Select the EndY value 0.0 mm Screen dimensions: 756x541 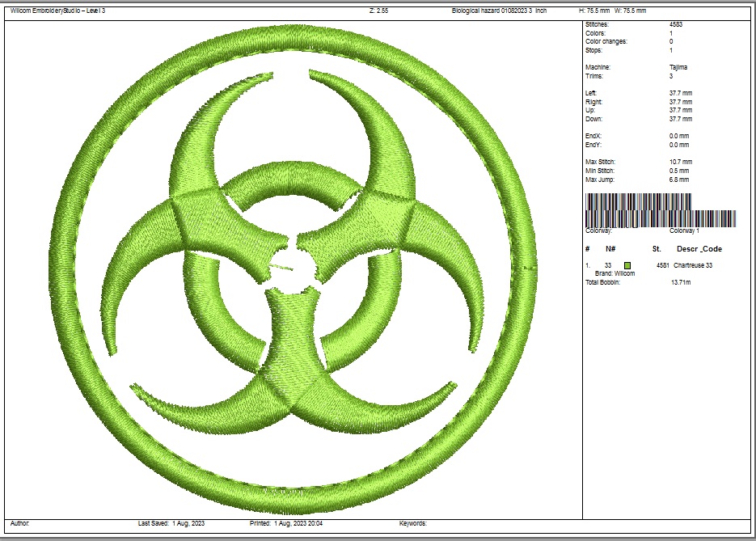(679, 145)
